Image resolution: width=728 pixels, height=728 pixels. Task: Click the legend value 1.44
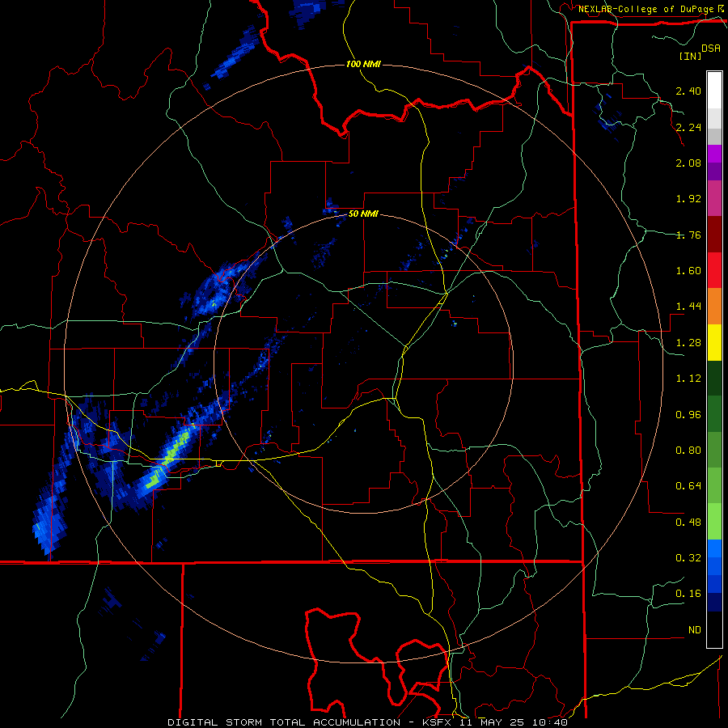pos(688,307)
